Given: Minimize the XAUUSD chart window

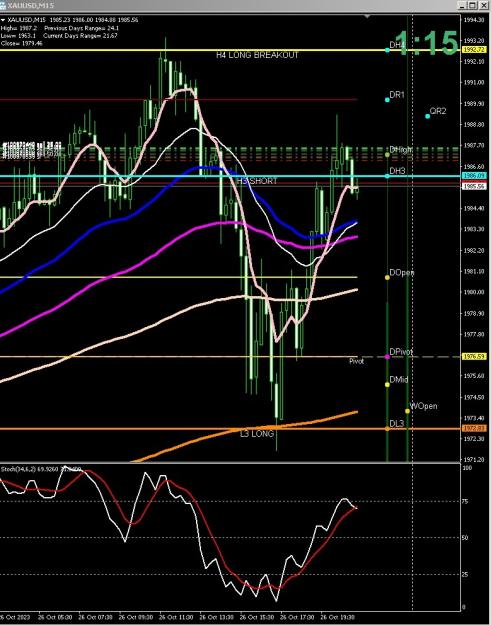Looking at the screenshot, I should (x=463, y=5).
